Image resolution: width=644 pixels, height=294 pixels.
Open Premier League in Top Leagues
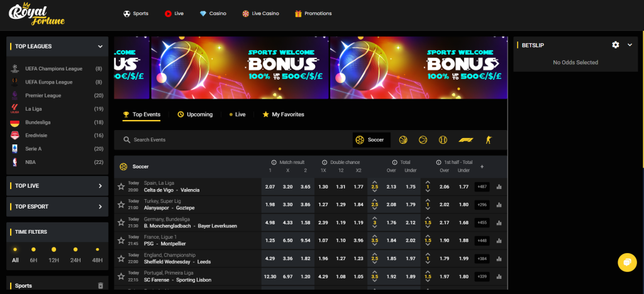tap(43, 95)
